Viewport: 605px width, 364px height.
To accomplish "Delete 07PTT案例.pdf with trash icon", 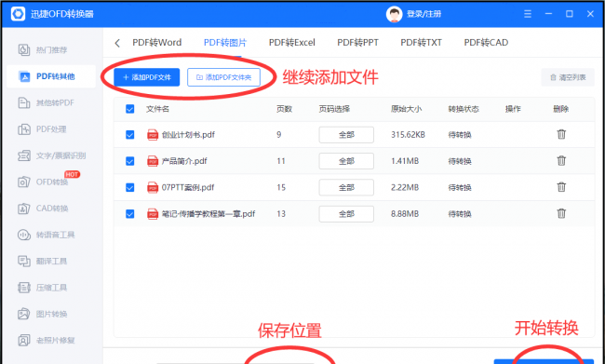I will click(561, 187).
